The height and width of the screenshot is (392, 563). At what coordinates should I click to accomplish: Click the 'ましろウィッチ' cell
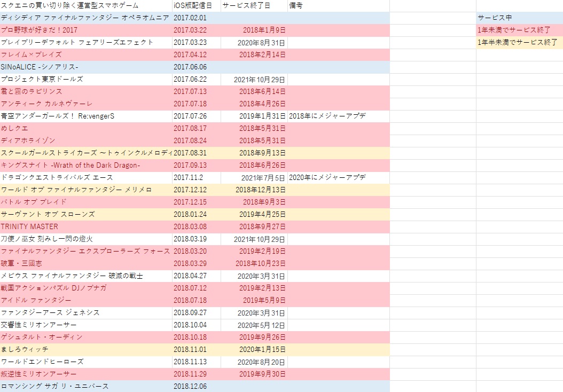(x=86, y=349)
